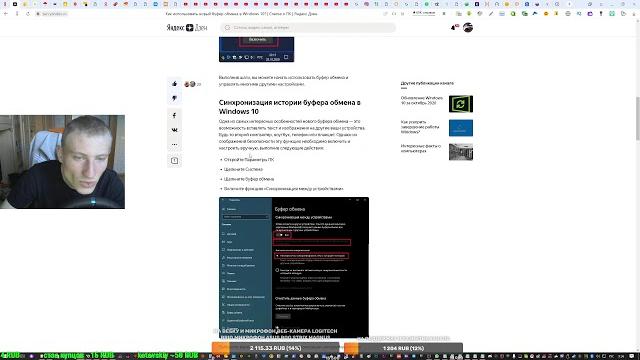Open thumbnail of speeding up Windows article
Screen dimensions: 640x360
(461, 128)
